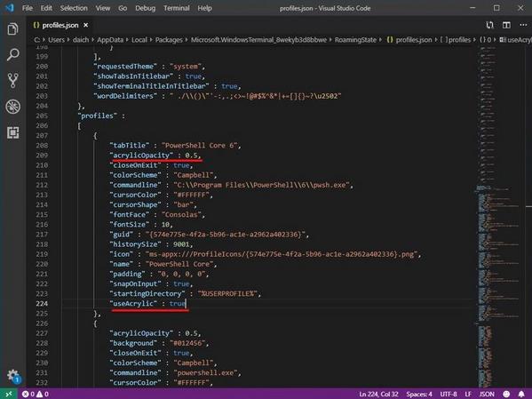Open the Extensions view in activity bar

(x=13, y=132)
